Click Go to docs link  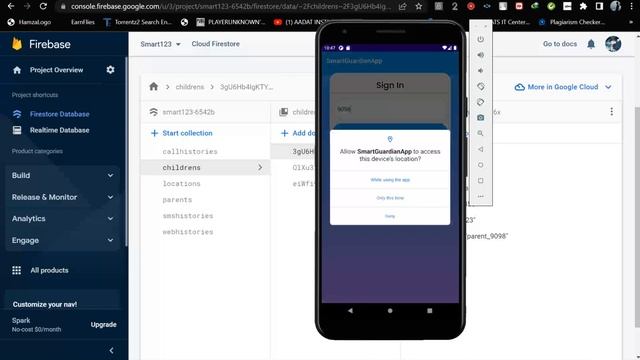coord(560,44)
